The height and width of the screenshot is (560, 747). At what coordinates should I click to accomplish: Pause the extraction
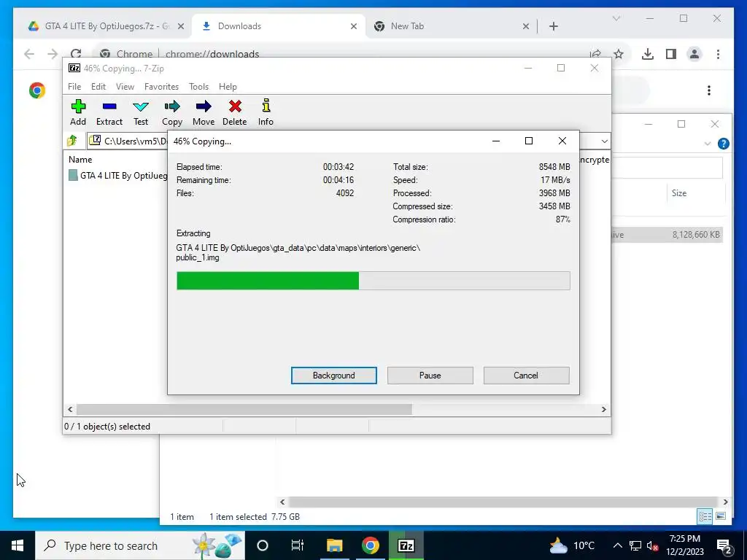(x=430, y=376)
